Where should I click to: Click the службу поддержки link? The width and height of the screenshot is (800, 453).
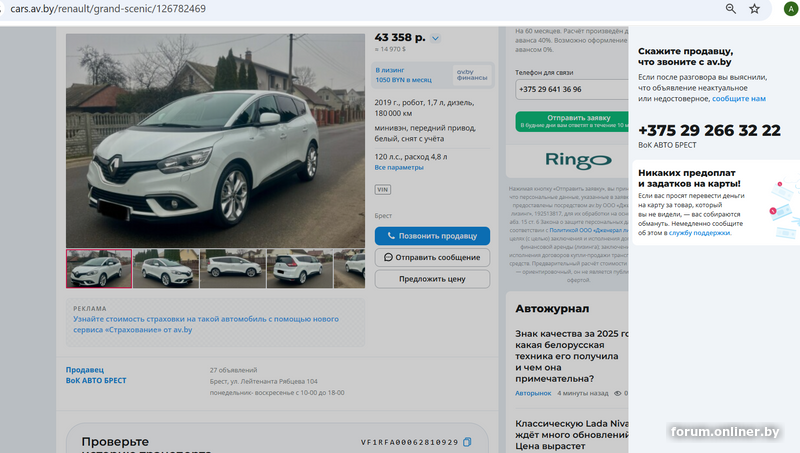click(x=699, y=233)
